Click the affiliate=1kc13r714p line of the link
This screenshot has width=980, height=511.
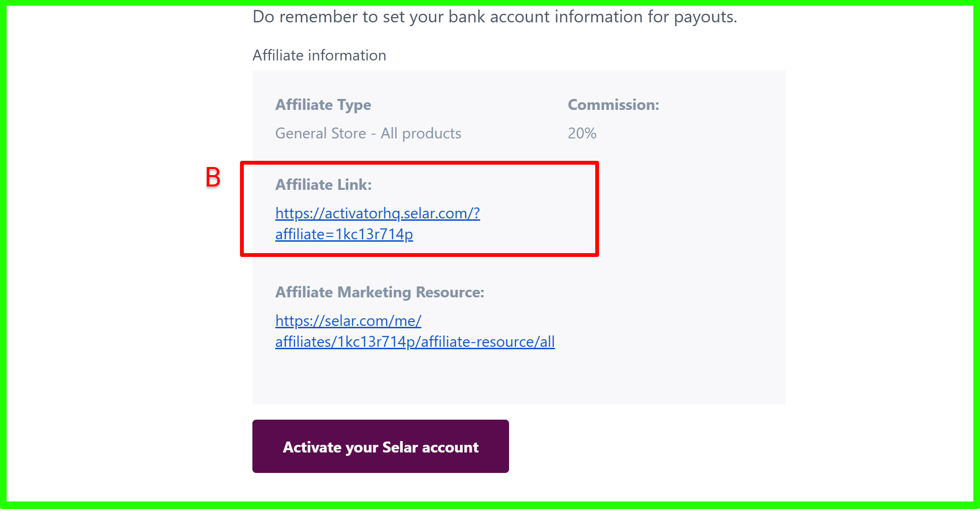(344, 234)
